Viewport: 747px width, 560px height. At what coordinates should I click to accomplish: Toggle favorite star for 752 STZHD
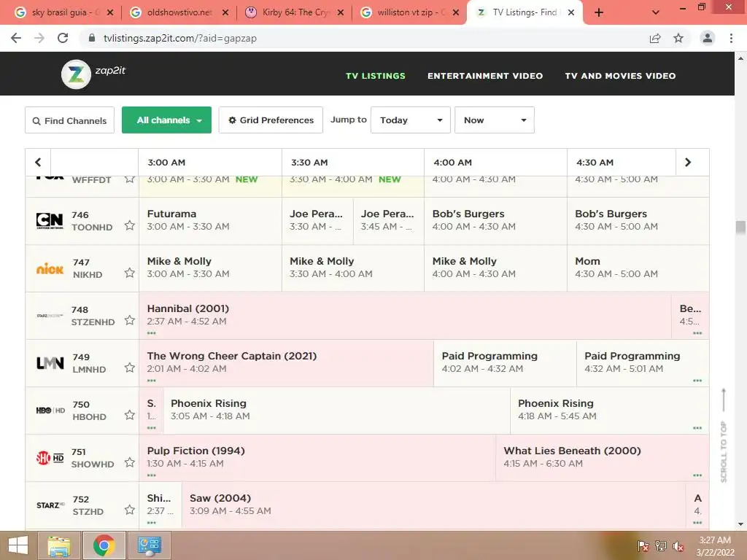point(130,510)
